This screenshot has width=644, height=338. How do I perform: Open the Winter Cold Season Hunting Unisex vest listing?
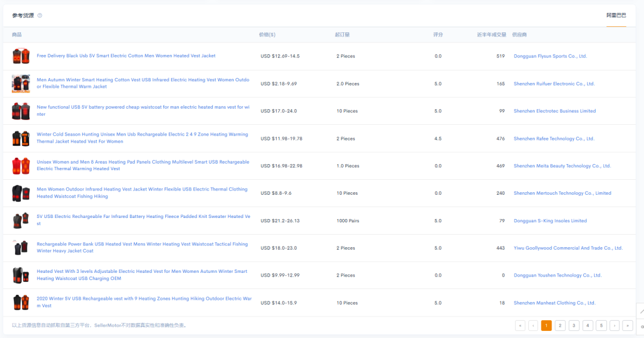tap(143, 138)
